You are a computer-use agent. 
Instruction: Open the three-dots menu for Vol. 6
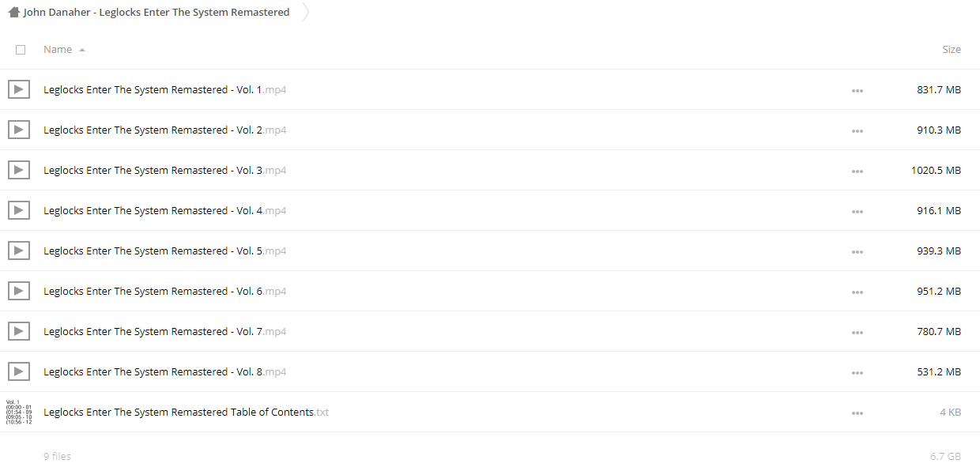[x=857, y=292]
